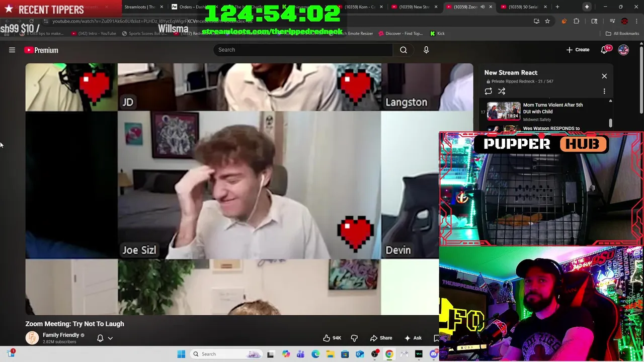Click Wes Watson RESPONDS playlist entry
The height and width of the screenshot is (362, 644).
point(551,128)
